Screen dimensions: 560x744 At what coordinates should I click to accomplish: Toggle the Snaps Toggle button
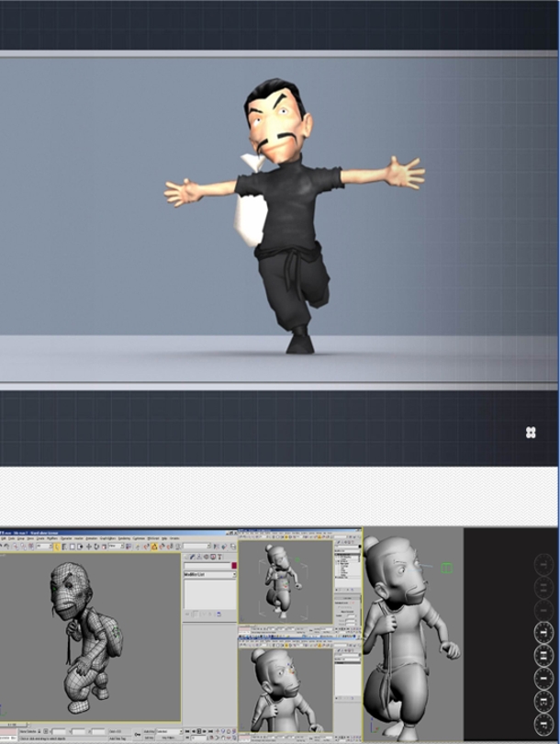pos(146,547)
